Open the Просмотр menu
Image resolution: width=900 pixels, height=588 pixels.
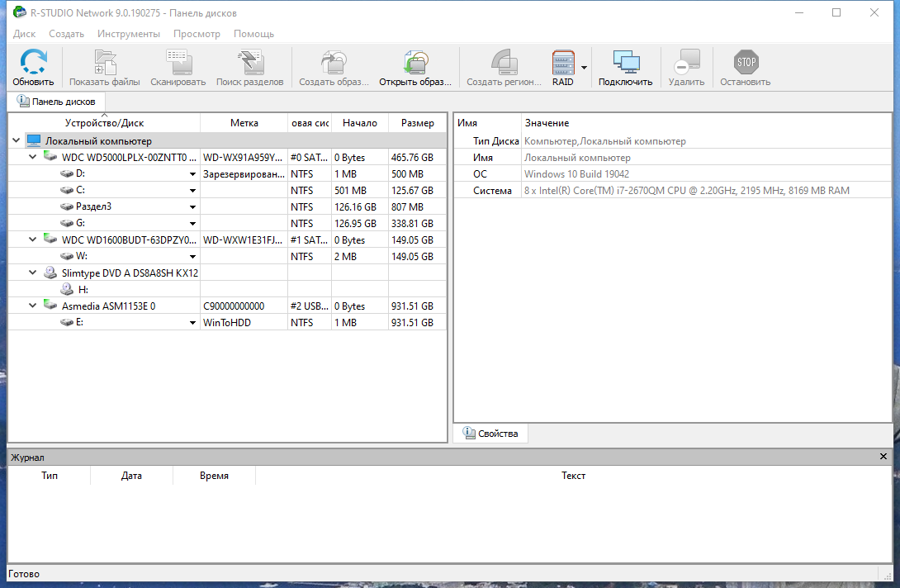197,34
